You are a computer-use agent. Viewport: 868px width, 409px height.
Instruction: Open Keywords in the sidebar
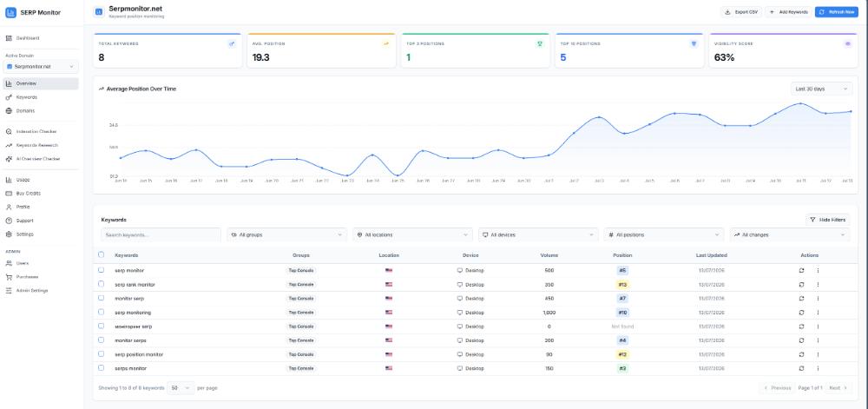tap(41, 97)
